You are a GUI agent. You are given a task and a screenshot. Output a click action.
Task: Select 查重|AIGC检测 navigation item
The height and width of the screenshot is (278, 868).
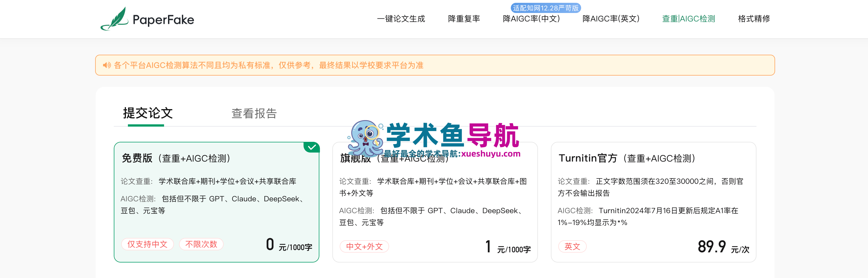pyautogui.click(x=688, y=19)
